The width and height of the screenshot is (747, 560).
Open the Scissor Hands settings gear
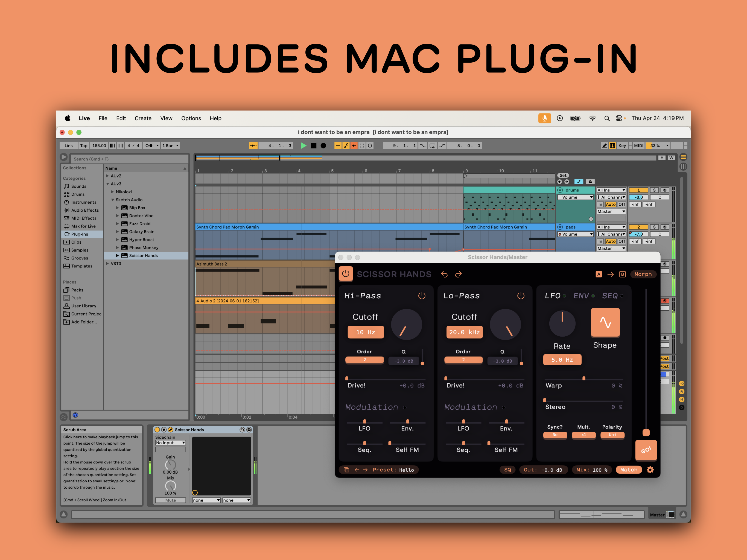[650, 470]
